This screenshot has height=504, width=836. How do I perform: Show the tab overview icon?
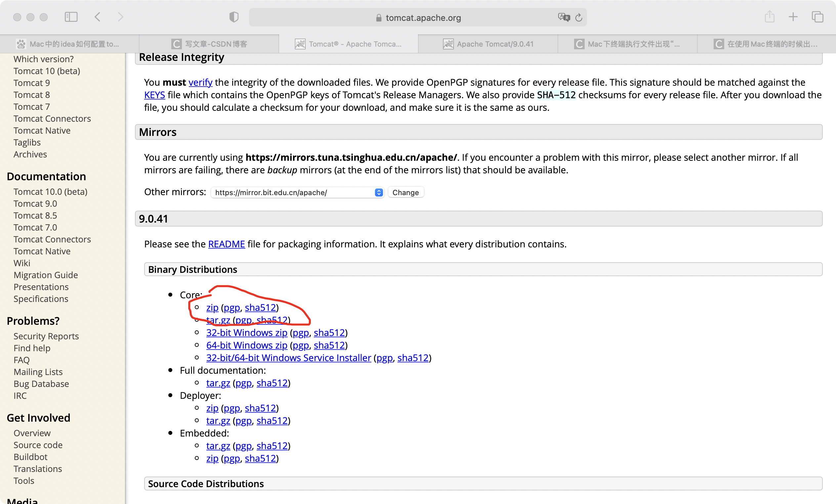[817, 17]
